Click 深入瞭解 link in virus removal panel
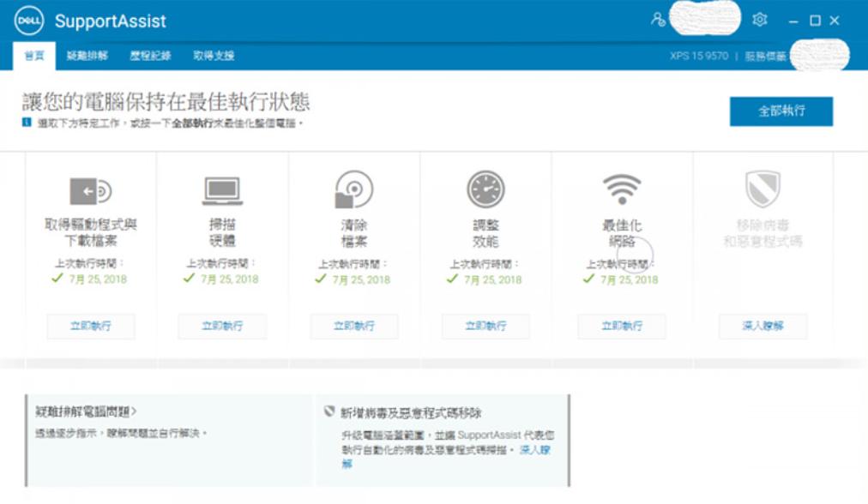Image resolution: width=868 pixels, height=504 pixels. point(446,456)
